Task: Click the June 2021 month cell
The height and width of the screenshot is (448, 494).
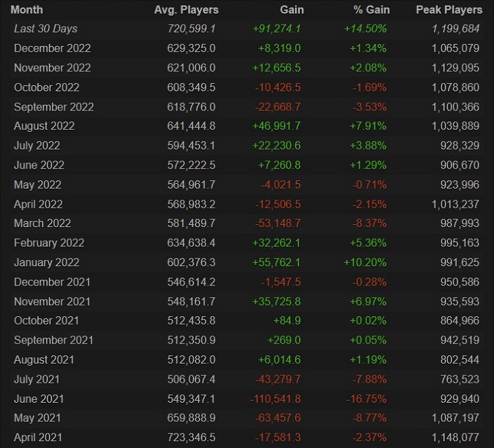Action: 39,399
